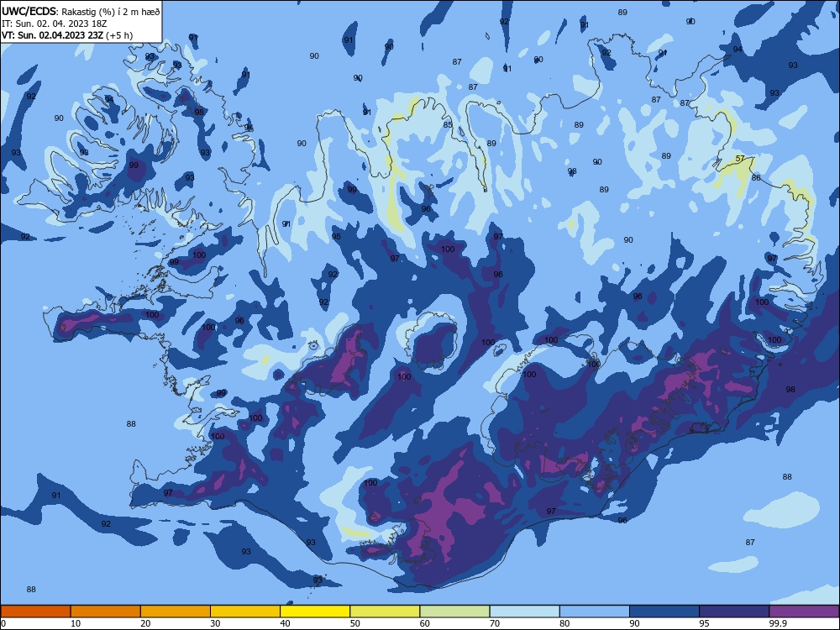Select the legend tick label '50'
This screenshot has width=840, height=630.
[355, 623]
